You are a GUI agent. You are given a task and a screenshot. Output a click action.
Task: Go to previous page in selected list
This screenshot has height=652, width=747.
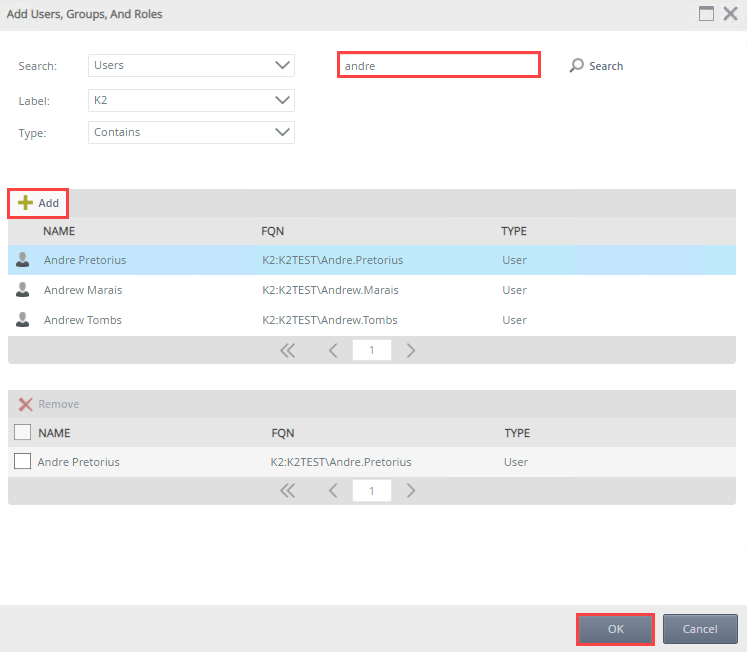334,491
